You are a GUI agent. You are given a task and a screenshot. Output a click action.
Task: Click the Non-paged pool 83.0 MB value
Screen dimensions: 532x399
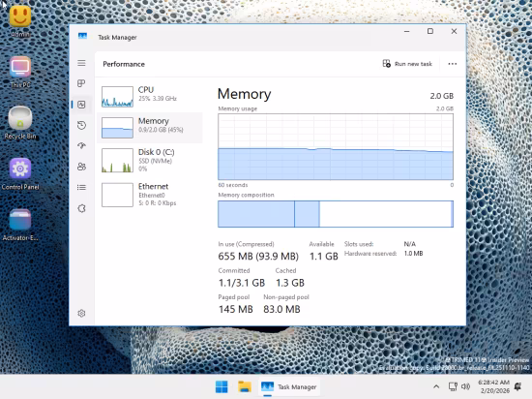281,309
